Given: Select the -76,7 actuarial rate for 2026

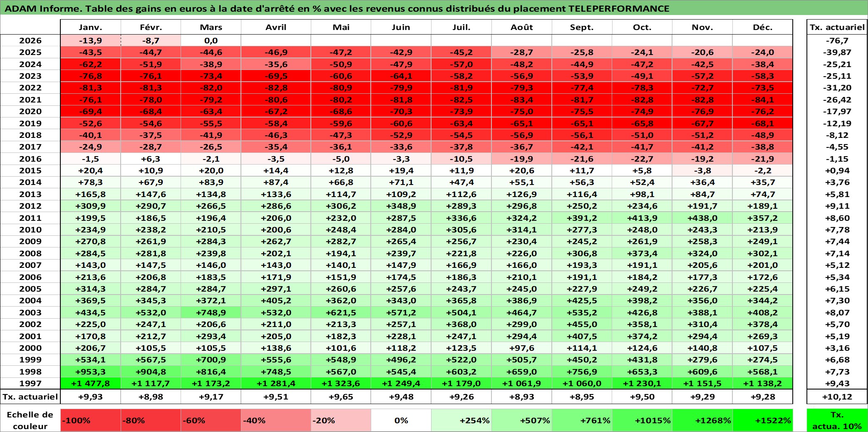Looking at the screenshot, I should [x=837, y=40].
